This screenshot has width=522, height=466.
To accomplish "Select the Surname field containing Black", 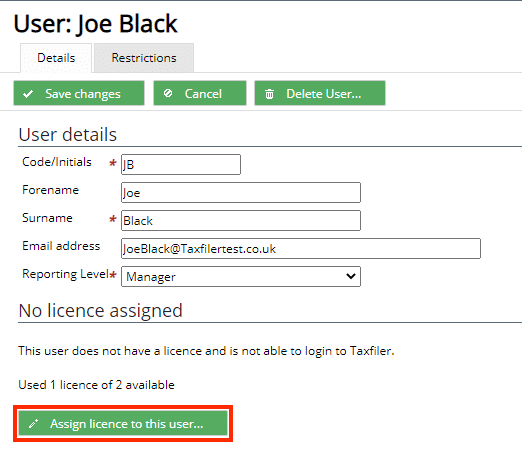I will (x=241, y=220).
